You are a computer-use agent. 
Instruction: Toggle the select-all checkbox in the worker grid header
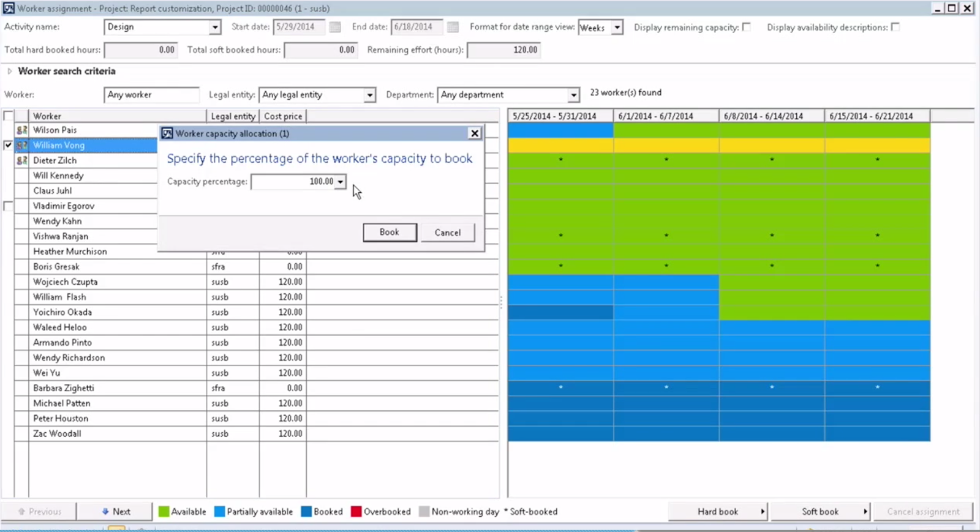[x=8, y=116]
